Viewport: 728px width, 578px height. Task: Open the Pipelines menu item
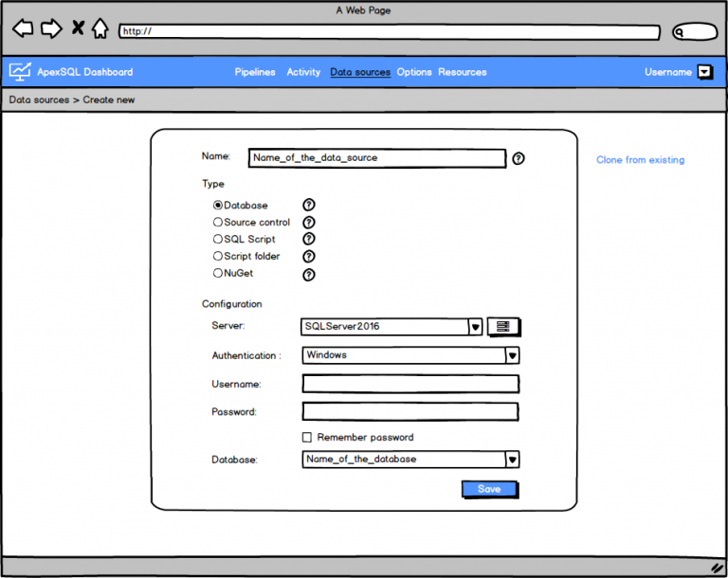255,72
